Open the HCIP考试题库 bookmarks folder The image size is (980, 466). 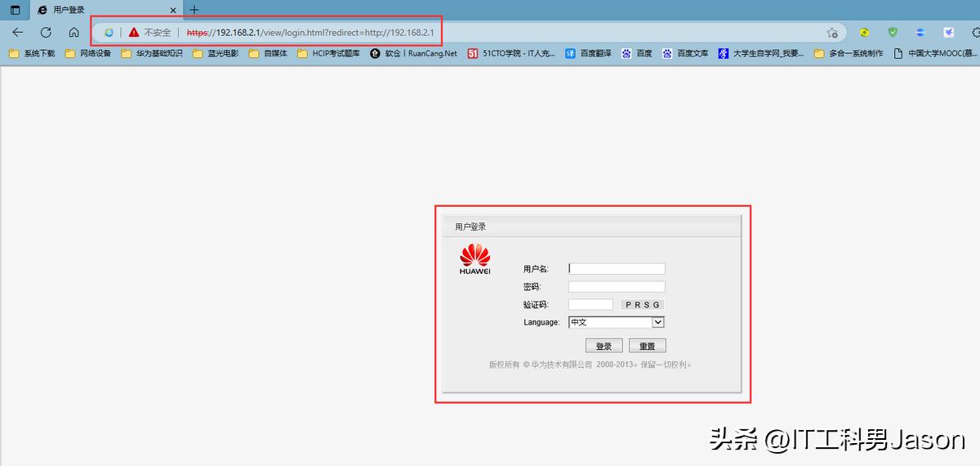pyautogui.click(x=328, y=53)
